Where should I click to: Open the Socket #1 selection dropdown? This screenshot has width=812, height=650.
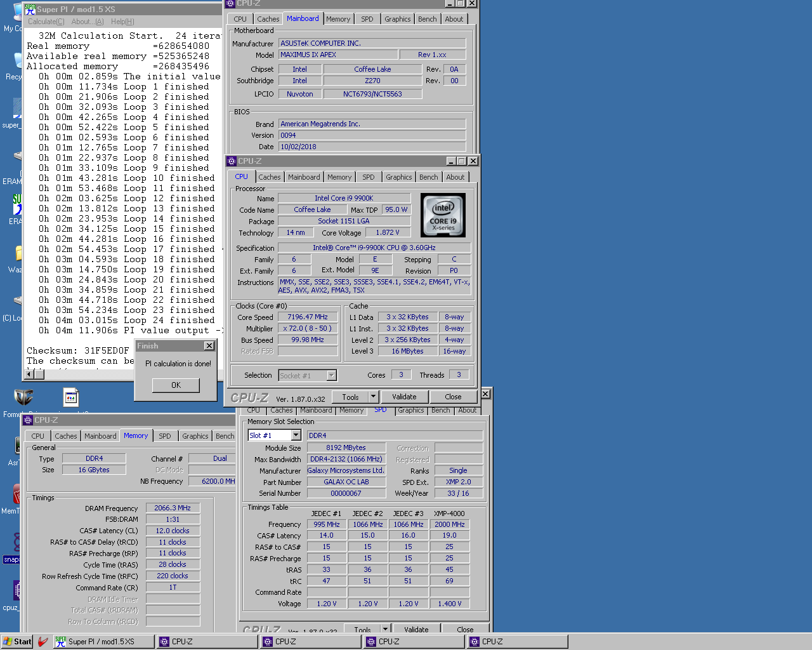point(331,376)
